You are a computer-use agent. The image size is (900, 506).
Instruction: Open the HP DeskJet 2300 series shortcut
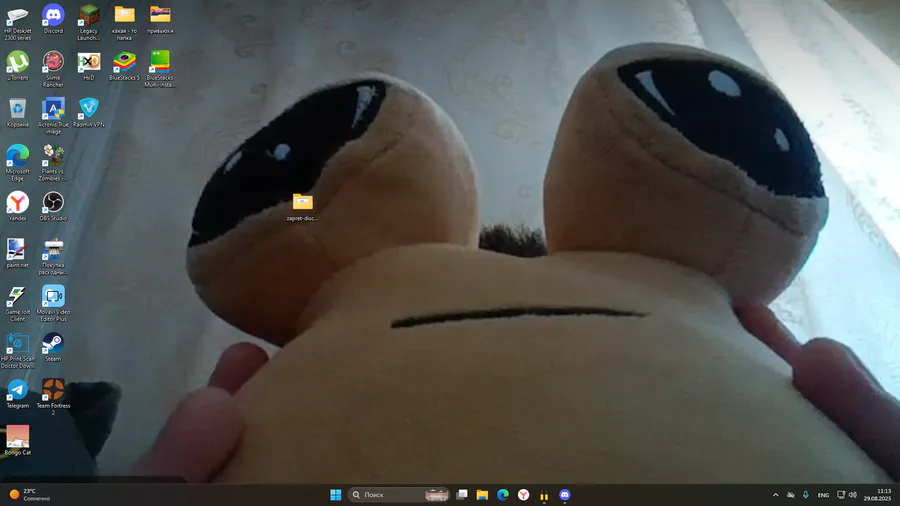(18, 23)
